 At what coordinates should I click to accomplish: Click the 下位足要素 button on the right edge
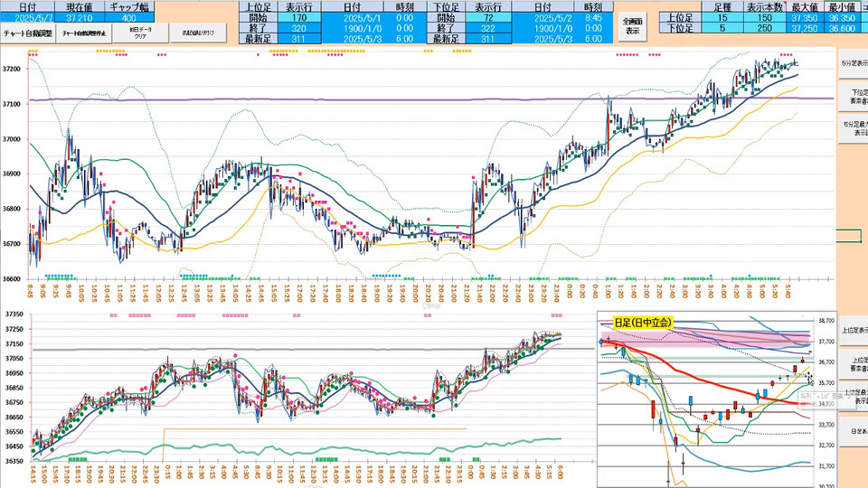point(853,97)
